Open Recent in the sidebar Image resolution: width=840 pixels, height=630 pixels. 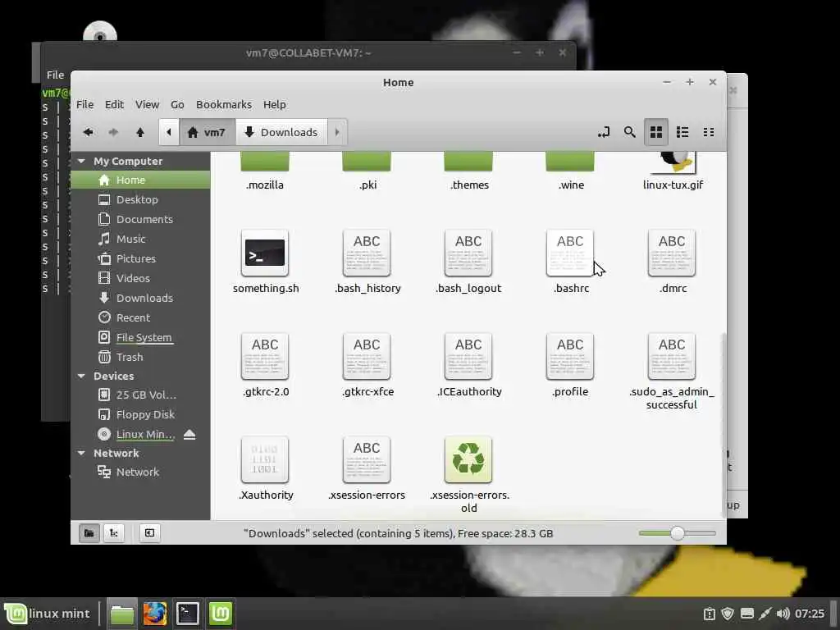(x=140, y=317)
